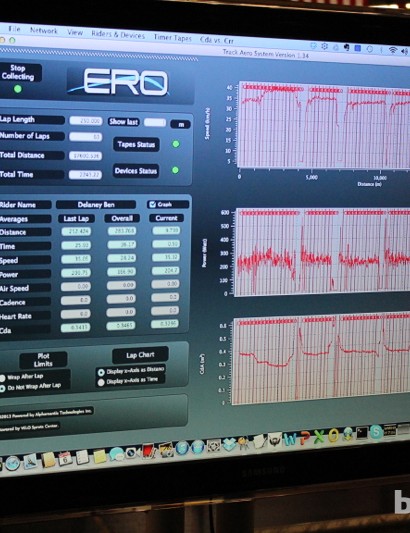
Task: Open the Messages chat bubble in dock
Action: tap(116, 453)
